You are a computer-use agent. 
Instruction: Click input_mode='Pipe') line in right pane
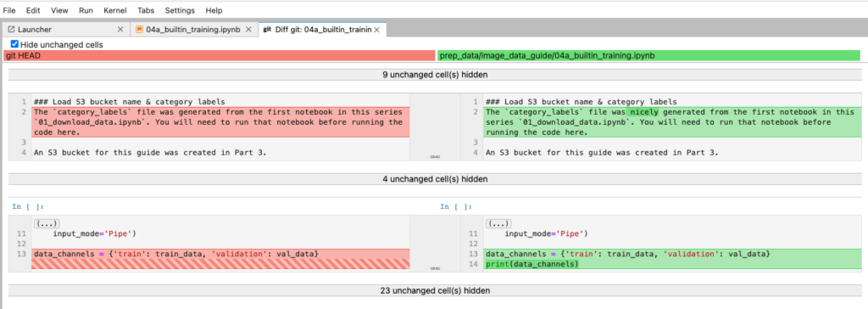point(546,233)
